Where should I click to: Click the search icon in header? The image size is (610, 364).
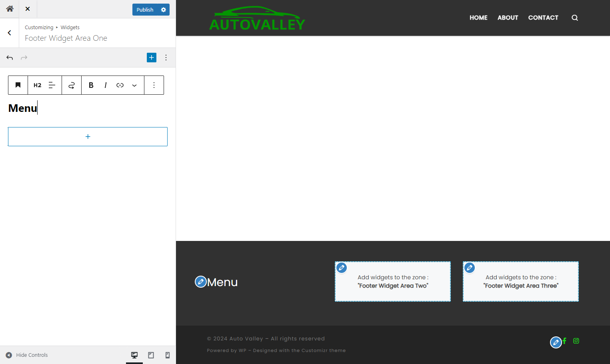click(x=575, y=18)
